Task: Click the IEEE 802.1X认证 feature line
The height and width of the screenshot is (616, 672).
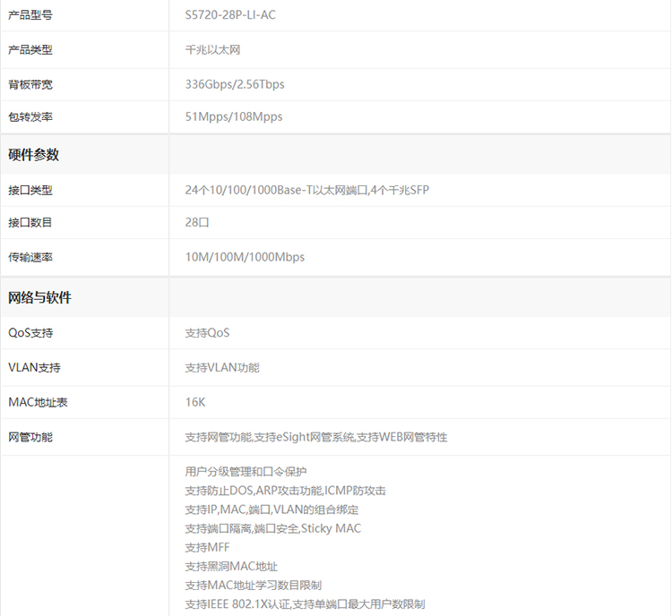Action: [305, 604]
